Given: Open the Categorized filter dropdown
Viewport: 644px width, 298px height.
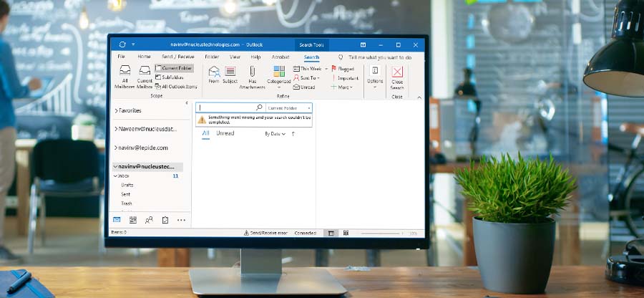Looking at the screenshot, I should (x=279, y=77).
